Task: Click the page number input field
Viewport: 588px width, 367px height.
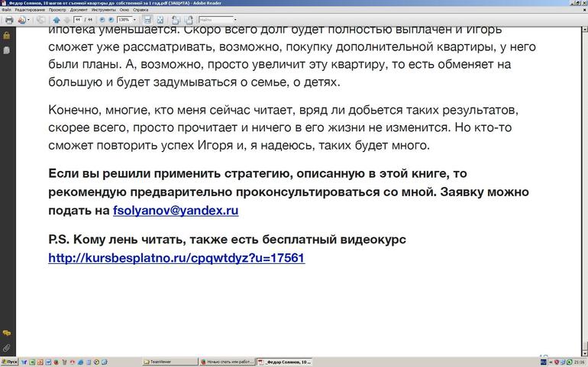Action: (x=79, y=20)
